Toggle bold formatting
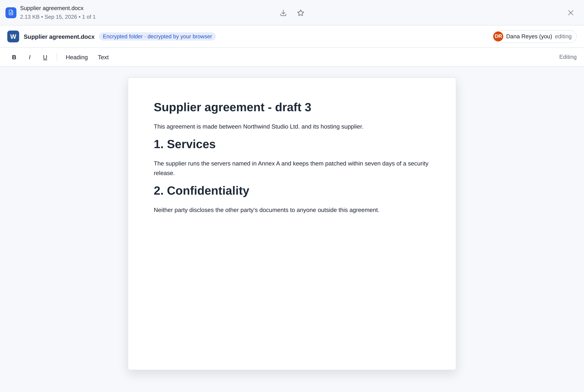This screenshot has width=584, height=392. 14,57
